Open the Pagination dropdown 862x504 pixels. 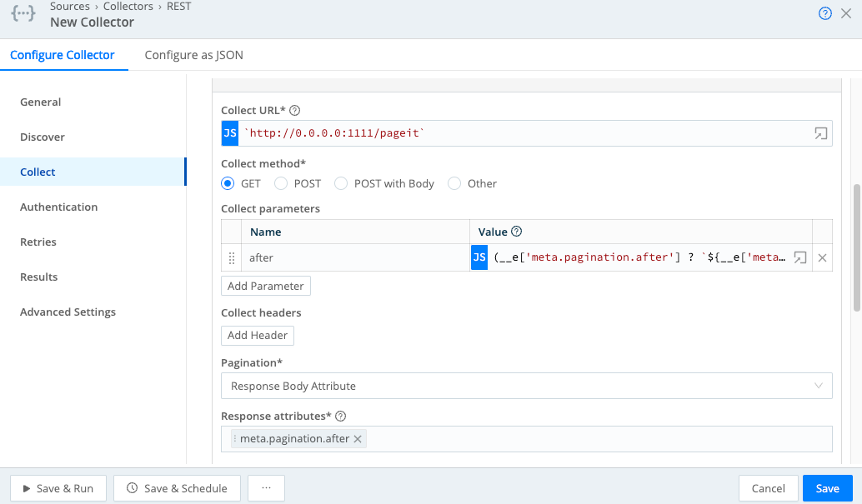pos(526,386)
